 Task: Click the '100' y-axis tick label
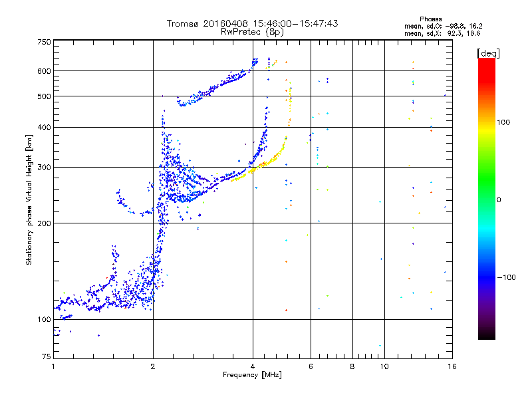(x=44, y=319)
